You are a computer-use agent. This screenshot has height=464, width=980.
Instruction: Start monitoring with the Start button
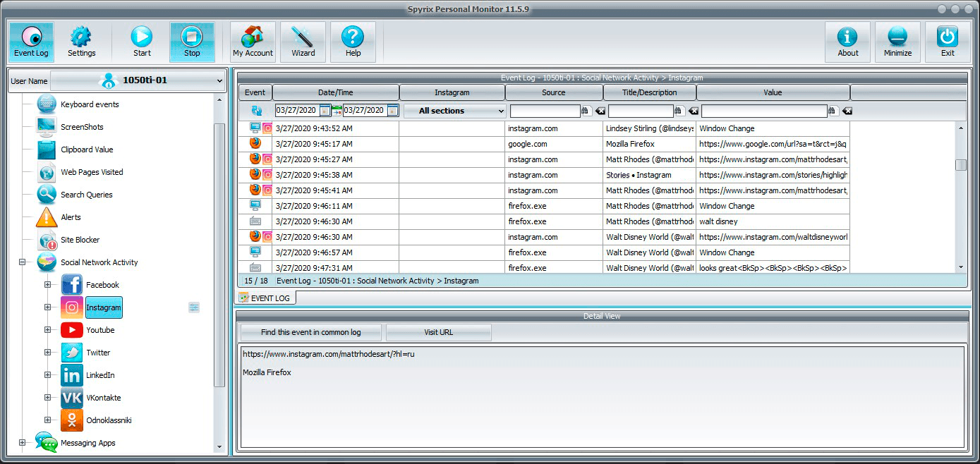(x=142, y=42)
